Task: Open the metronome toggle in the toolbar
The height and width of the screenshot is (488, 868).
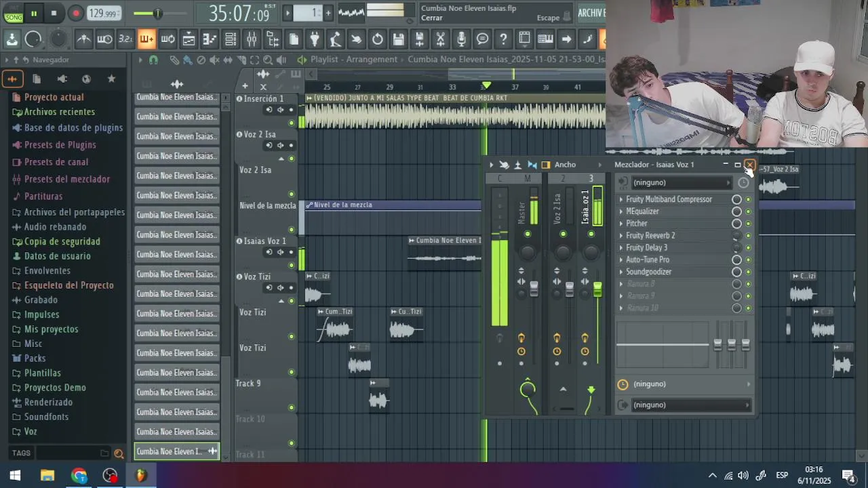Action: point(83,39)
